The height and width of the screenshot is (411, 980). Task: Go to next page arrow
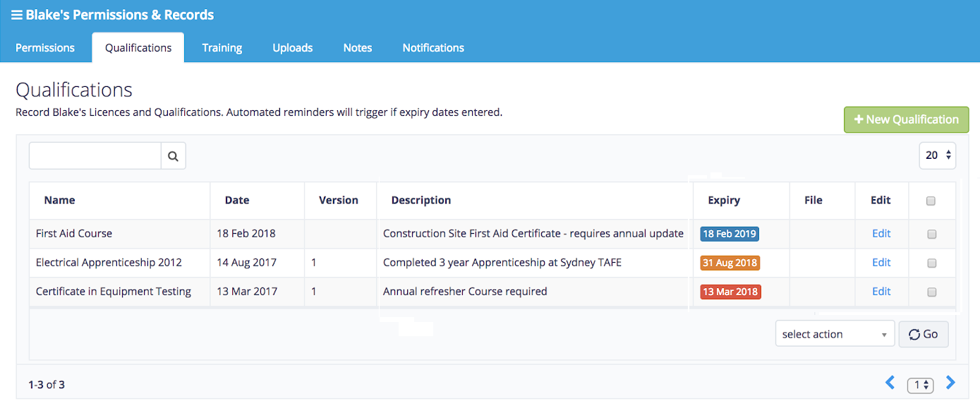(x=950, y=383)
